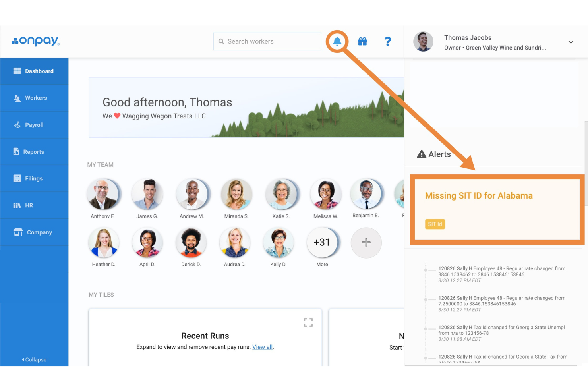The image size is (588, 392).
Task: Click the OnPay logo
Action: [36, 41]
